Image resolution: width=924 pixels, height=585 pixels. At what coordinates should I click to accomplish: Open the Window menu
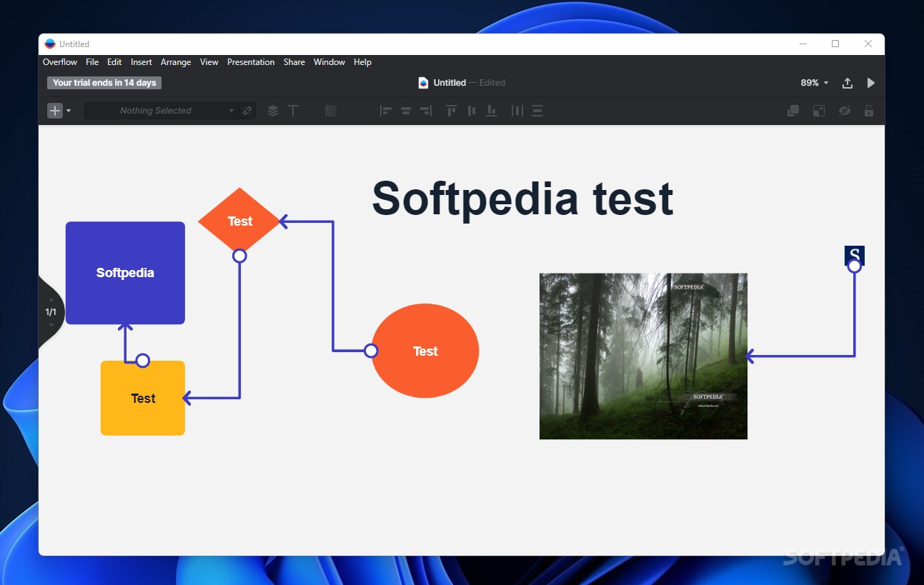pos(329,62)
